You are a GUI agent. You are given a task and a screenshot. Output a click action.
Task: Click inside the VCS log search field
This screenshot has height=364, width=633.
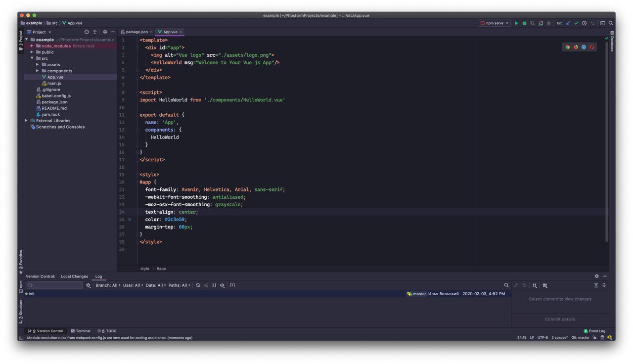click(54, 285)
